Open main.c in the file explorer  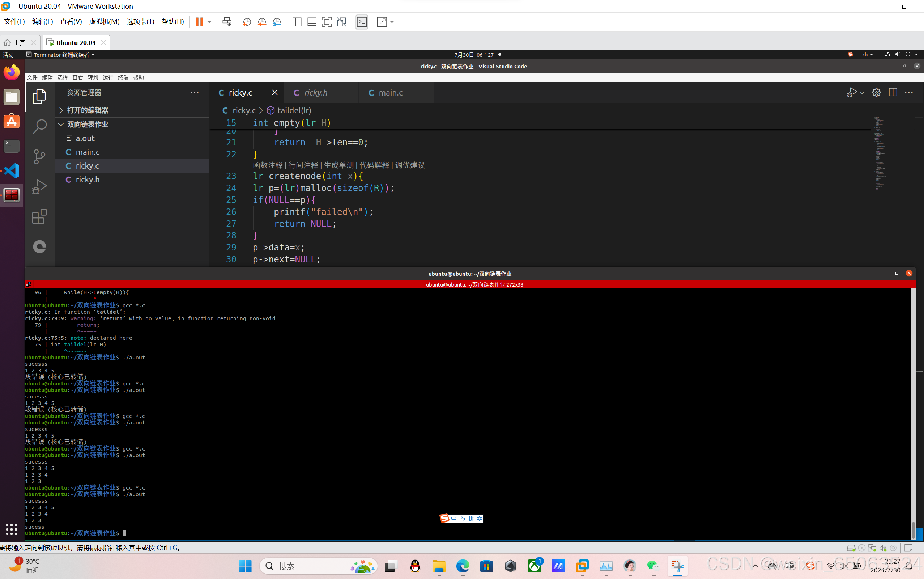[x=88, y=152]
